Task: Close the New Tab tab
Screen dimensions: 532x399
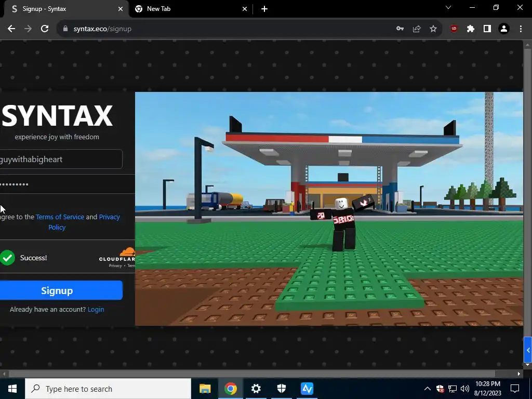Action: 245,9
